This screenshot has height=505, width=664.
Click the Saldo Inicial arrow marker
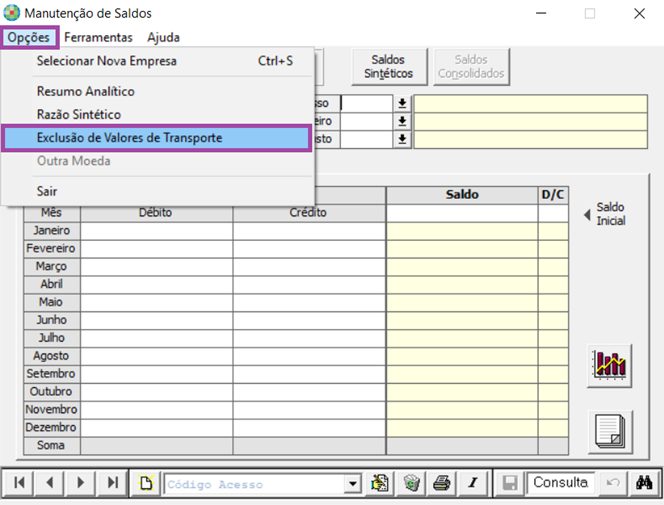click(587, 213)
